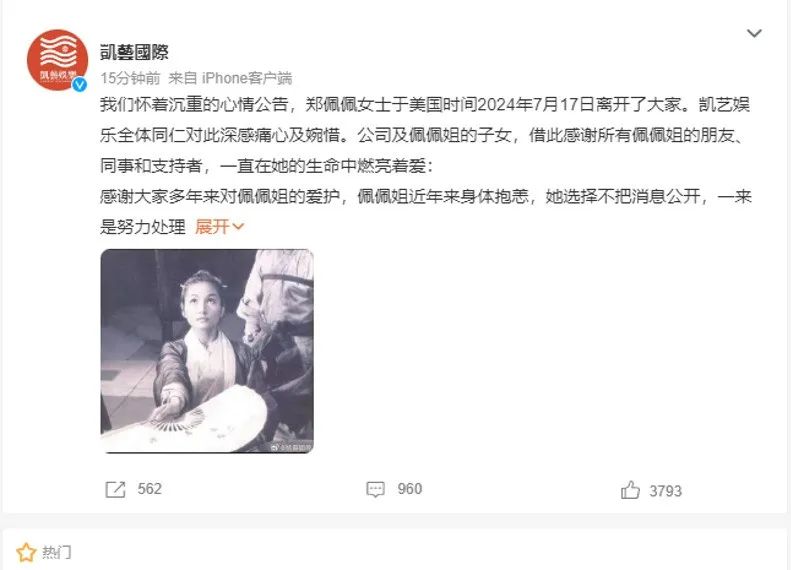Expand full post text via 展开
The height and width of the screenshot is (570, 791).
(212, 227)
